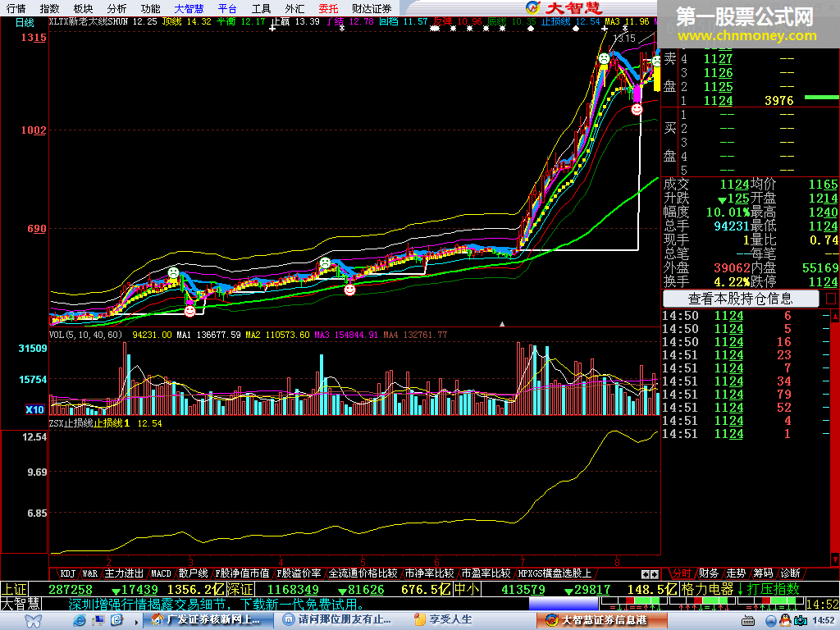840x630 pixels.
Task: Toggle the red square box beside holdings button
Action: (x=831, y=299)
